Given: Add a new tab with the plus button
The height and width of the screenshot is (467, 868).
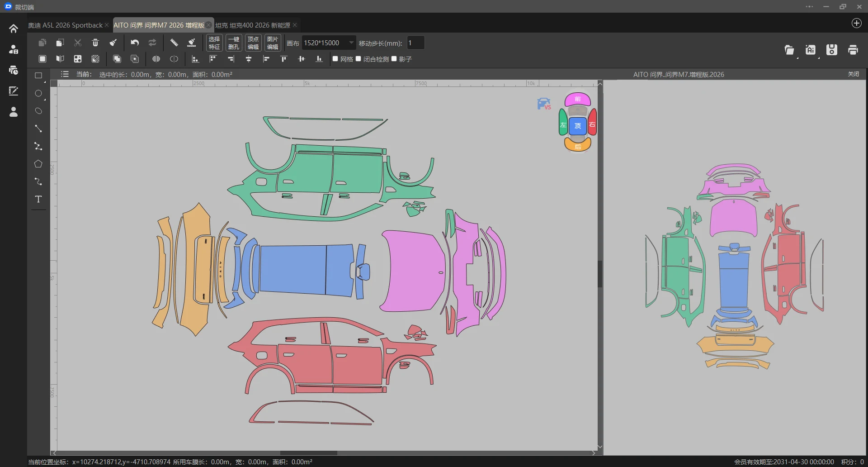Looking at the screenshot, I should pyautogui.click(x=857, y=24).
